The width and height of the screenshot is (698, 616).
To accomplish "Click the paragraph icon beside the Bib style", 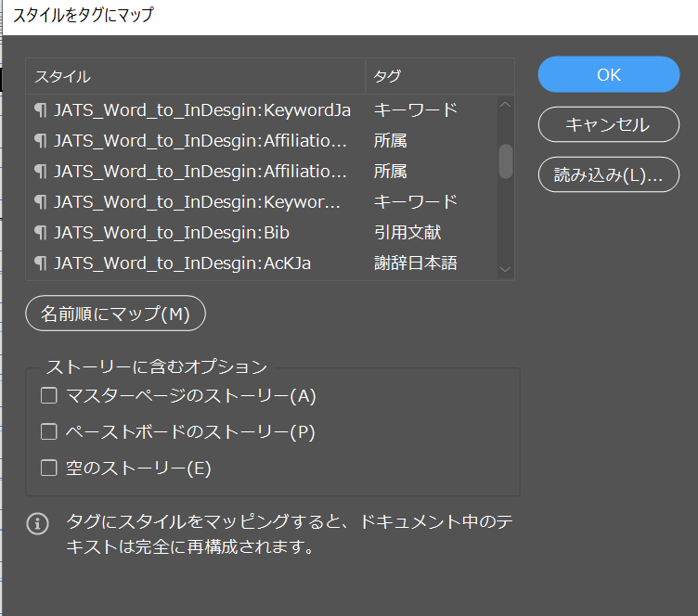I will 40,233.
